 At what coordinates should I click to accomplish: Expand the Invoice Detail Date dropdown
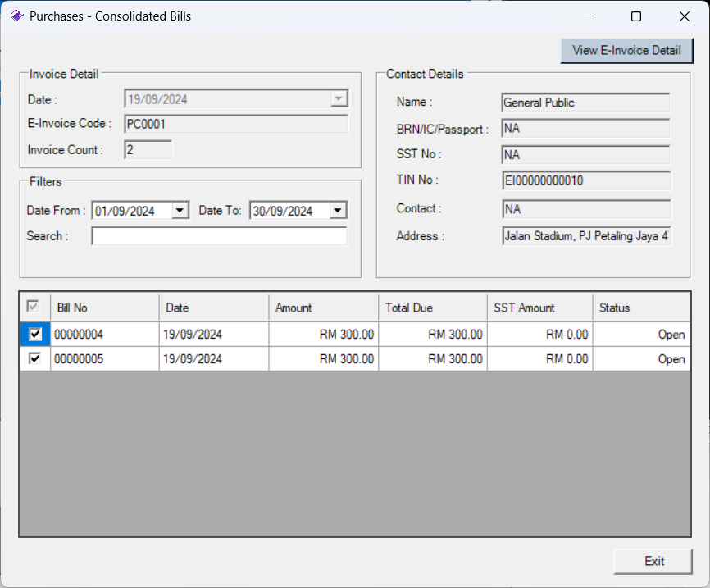tap(338, 99)
